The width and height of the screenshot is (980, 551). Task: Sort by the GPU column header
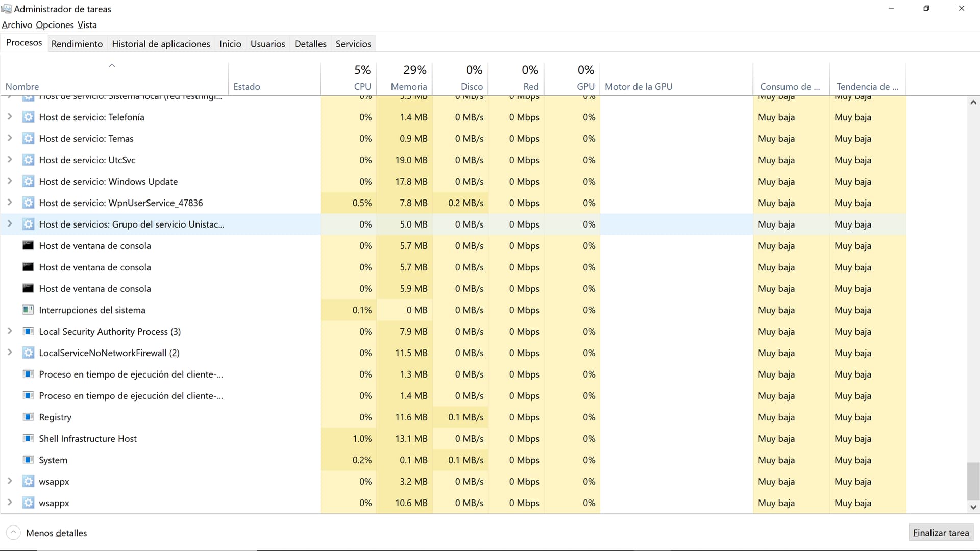pyautogui.click(x=572, y=79)
